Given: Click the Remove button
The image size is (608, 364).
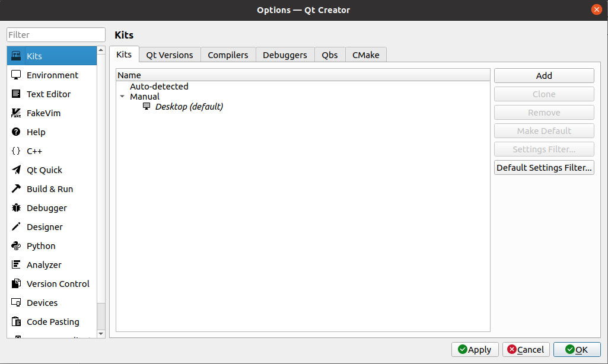Looking at the screenshot, I should point(544,113).
